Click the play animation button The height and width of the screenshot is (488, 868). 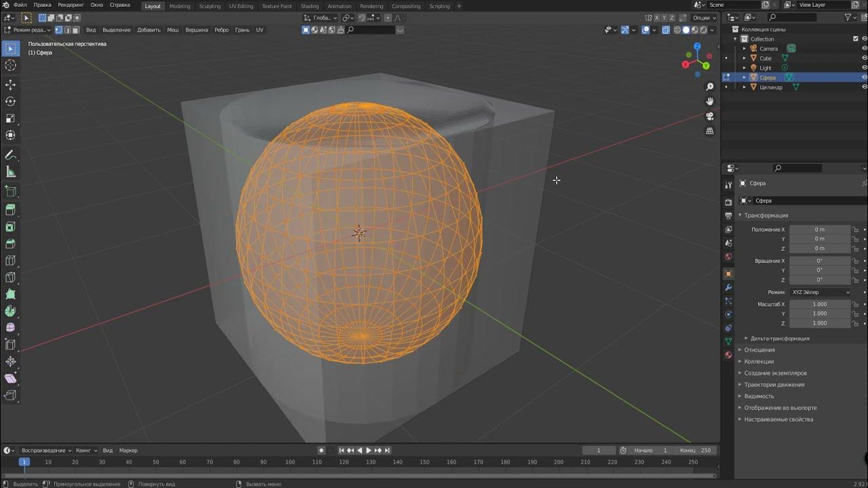(368, 451)
